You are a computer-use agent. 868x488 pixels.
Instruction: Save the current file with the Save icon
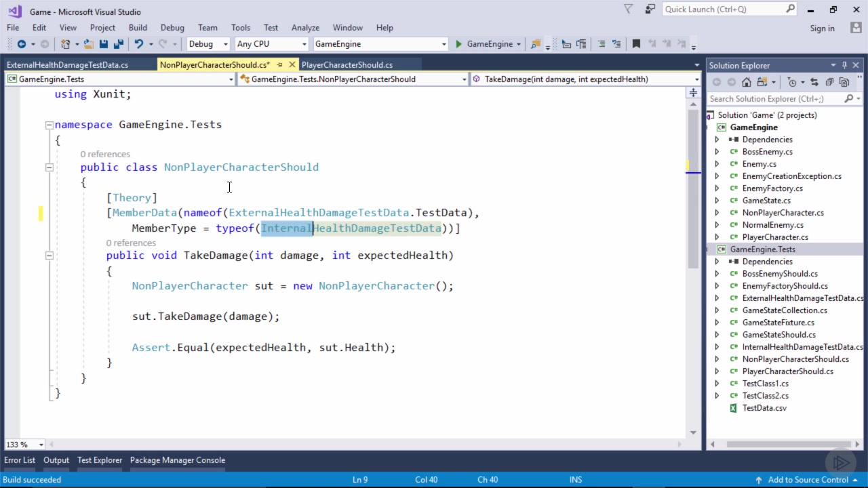(104, 44)
